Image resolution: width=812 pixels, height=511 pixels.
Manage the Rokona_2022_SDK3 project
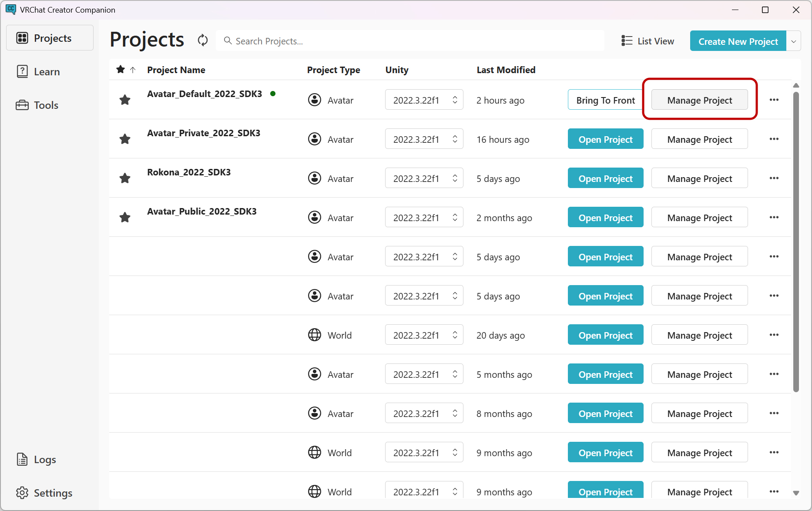pos(699,178)
